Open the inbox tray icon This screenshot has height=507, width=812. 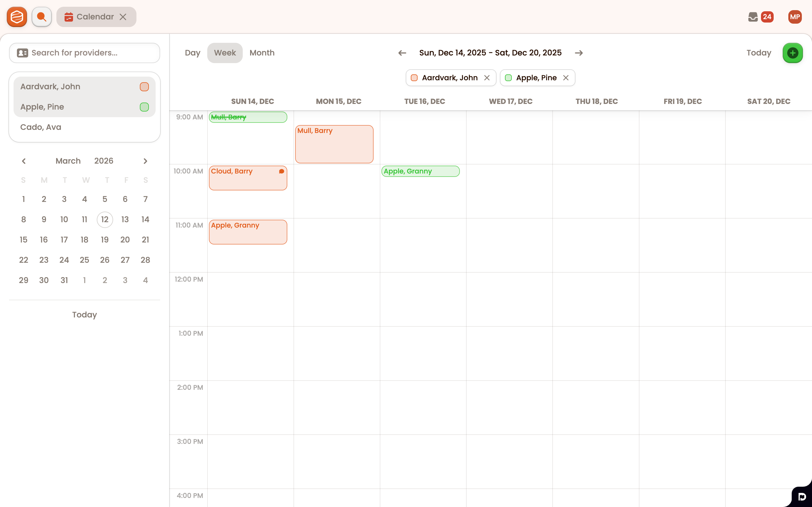tap(753, 17)
